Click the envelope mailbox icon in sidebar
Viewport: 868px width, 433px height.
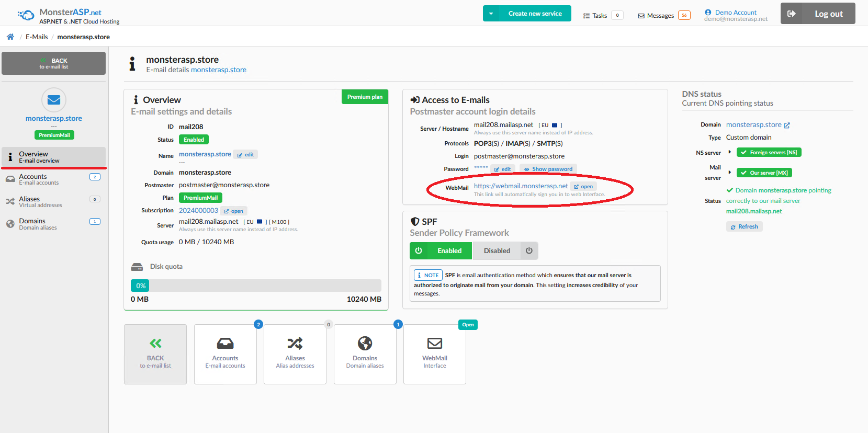(x=54, y=100)
